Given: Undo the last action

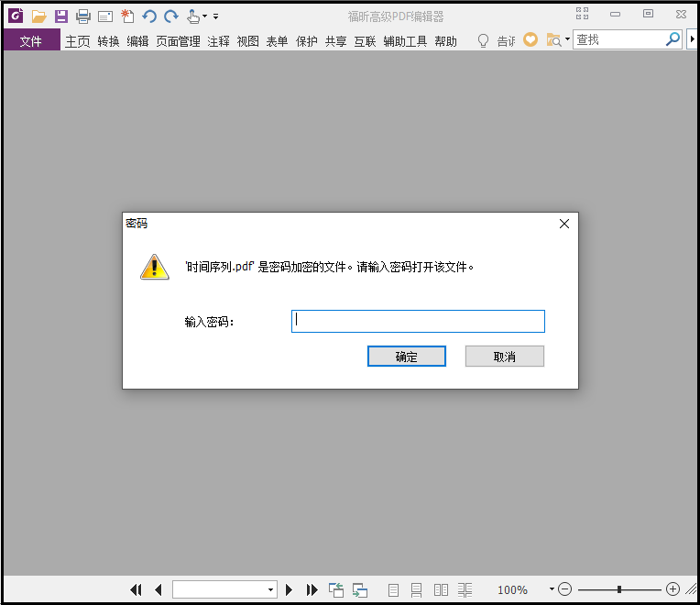Looking at the screenshot, I should [149, 16].
